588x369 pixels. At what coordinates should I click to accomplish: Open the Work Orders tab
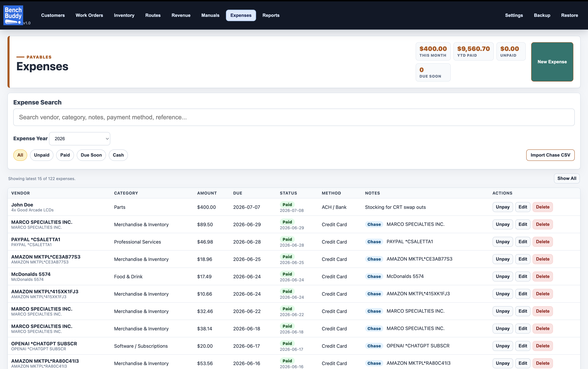coord(89,15)
